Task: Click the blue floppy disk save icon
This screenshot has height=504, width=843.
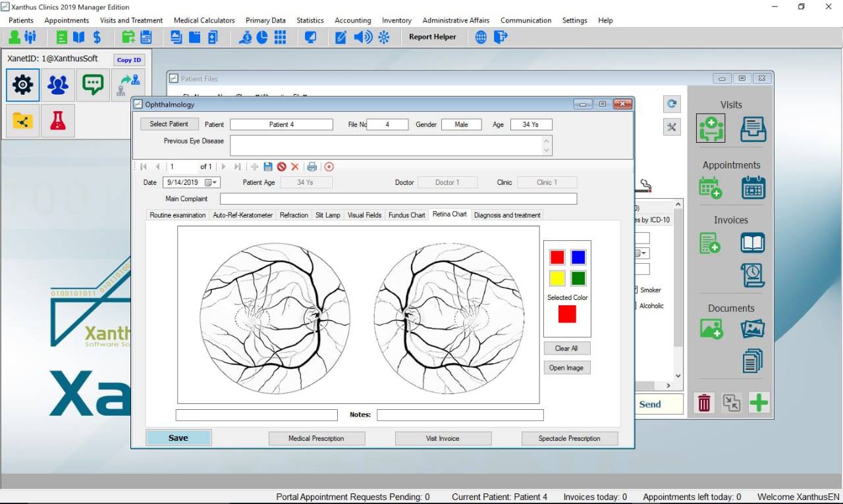Action: 268,167
